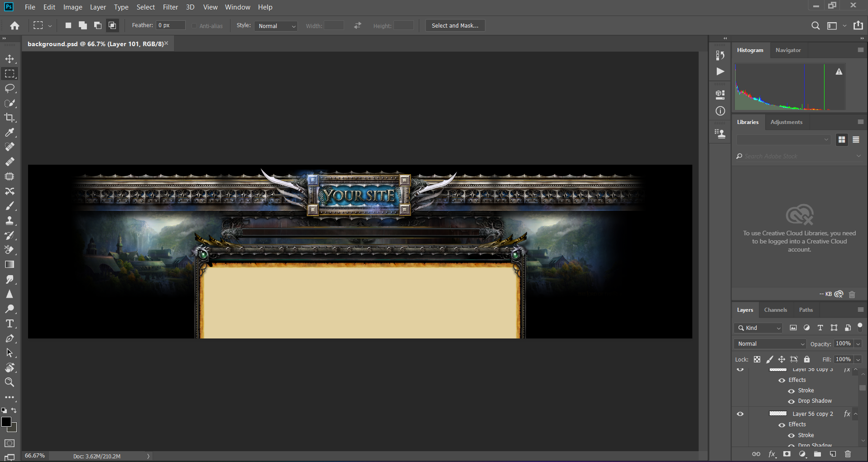This screenshot has width=868, height=462.
Task: Collapse effects of Layer 56 copy 2
Action: 856,414
